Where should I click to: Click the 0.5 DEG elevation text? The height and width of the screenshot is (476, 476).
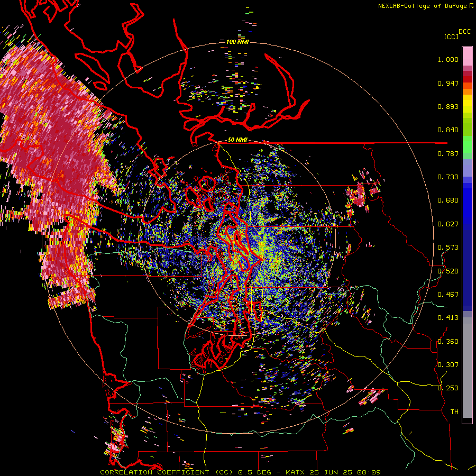tap(255, 472)
